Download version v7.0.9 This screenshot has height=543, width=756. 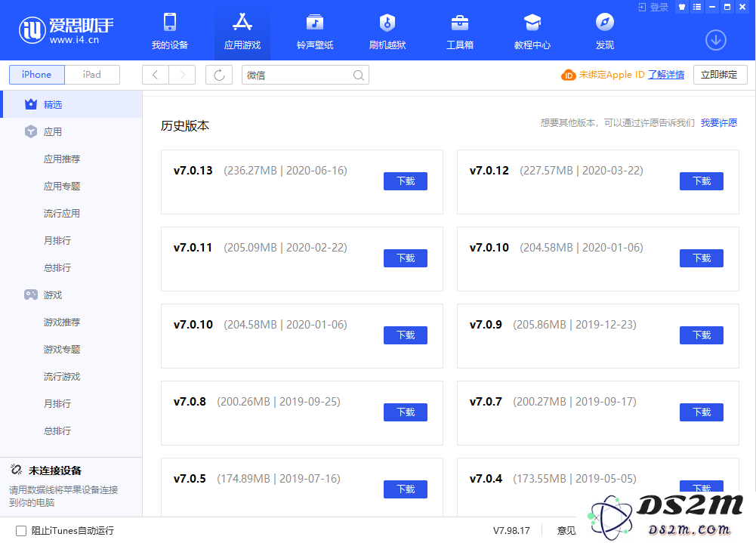pos(702,335)
